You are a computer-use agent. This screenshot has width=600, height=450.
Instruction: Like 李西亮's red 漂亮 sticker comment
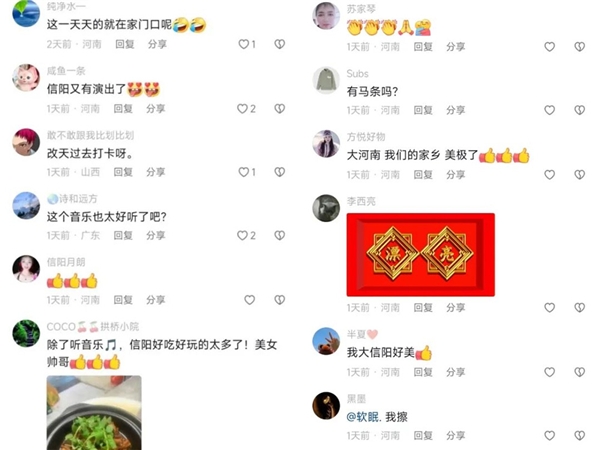pos(549,307)
